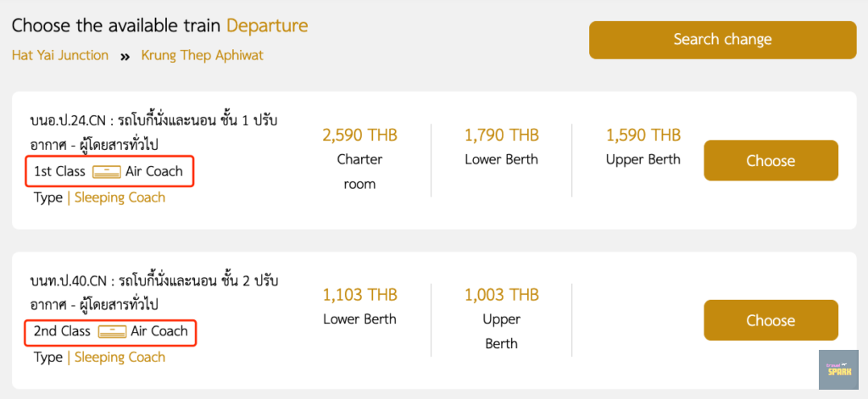The image size is (868, 399).
Task: Select the 1,003 THB Upper Berth price
Action: 501,296
